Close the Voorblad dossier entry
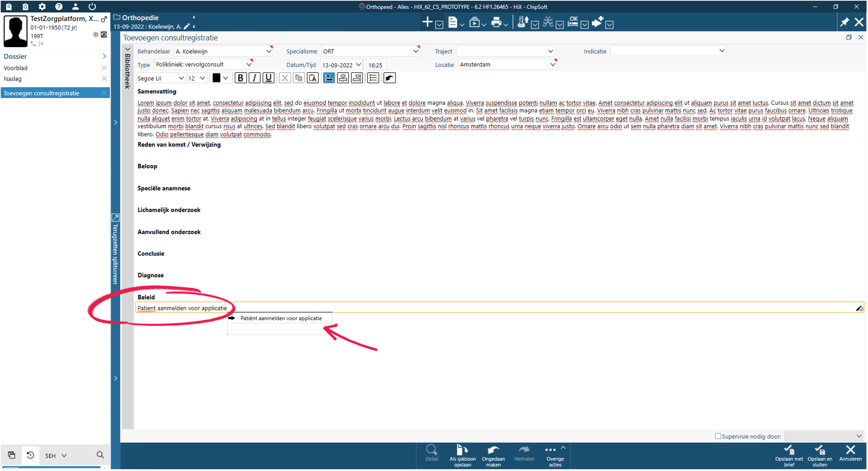 (x=104, y=67)
